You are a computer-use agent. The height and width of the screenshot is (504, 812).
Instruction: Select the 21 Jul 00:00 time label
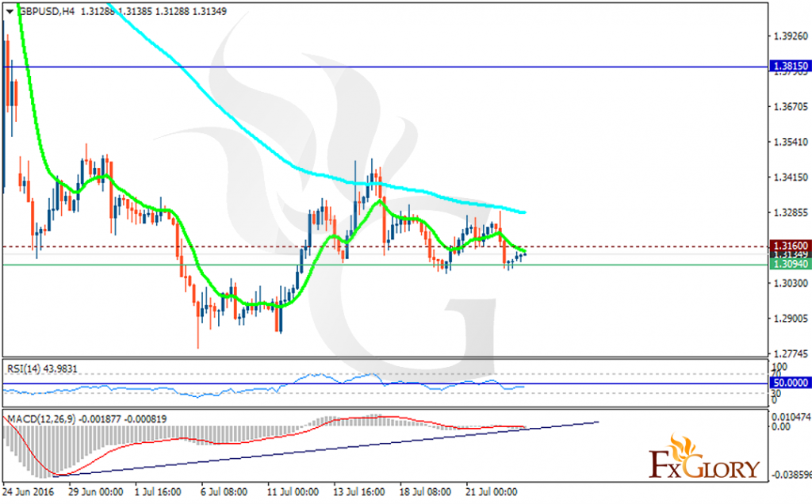(492, 491)
